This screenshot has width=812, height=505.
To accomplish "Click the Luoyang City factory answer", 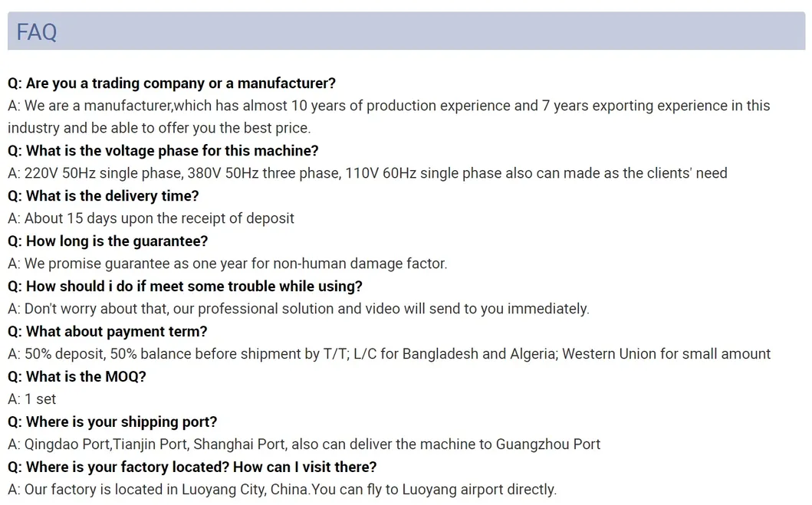I will pos(282,490).
